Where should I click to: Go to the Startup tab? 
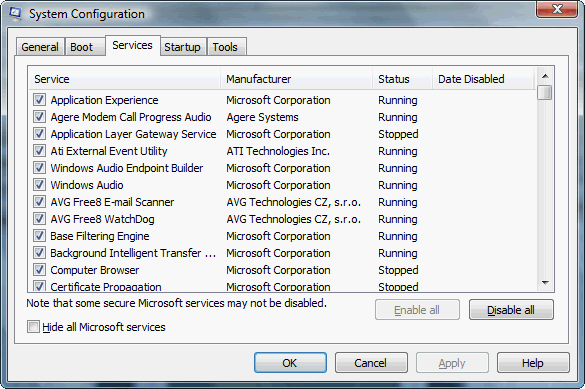[x=183, y=47]
